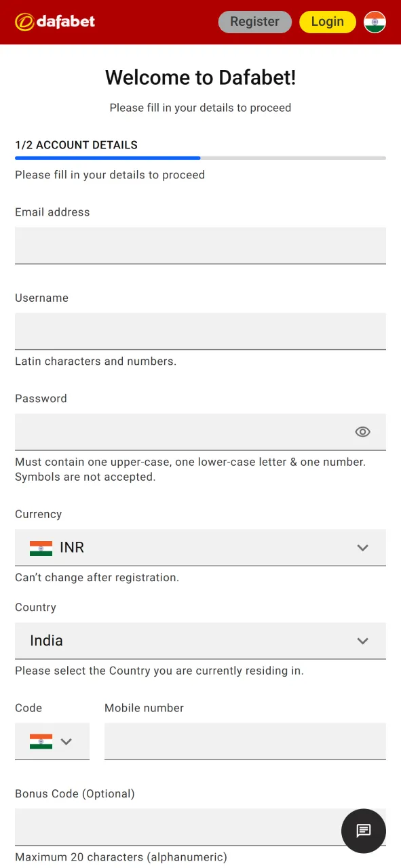Viewport: 401px width, 868px height.
Task: Open the INR currency dropdown
Action: point(200,547)
